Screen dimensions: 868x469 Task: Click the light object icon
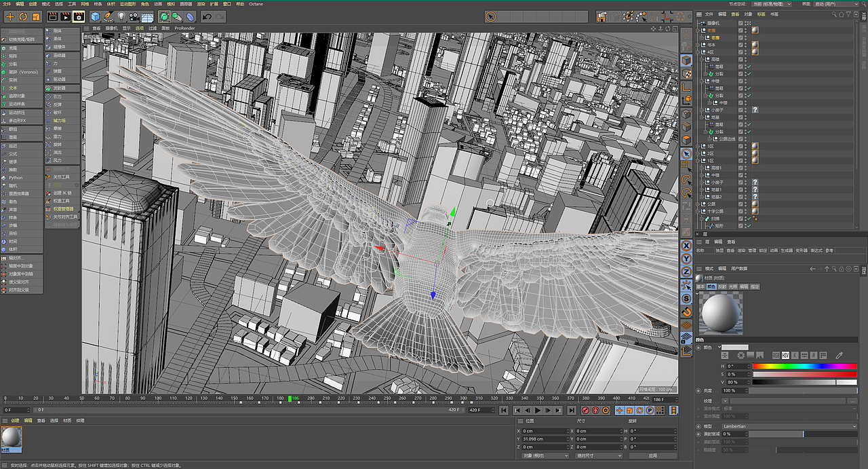click(x=121, y=16)
